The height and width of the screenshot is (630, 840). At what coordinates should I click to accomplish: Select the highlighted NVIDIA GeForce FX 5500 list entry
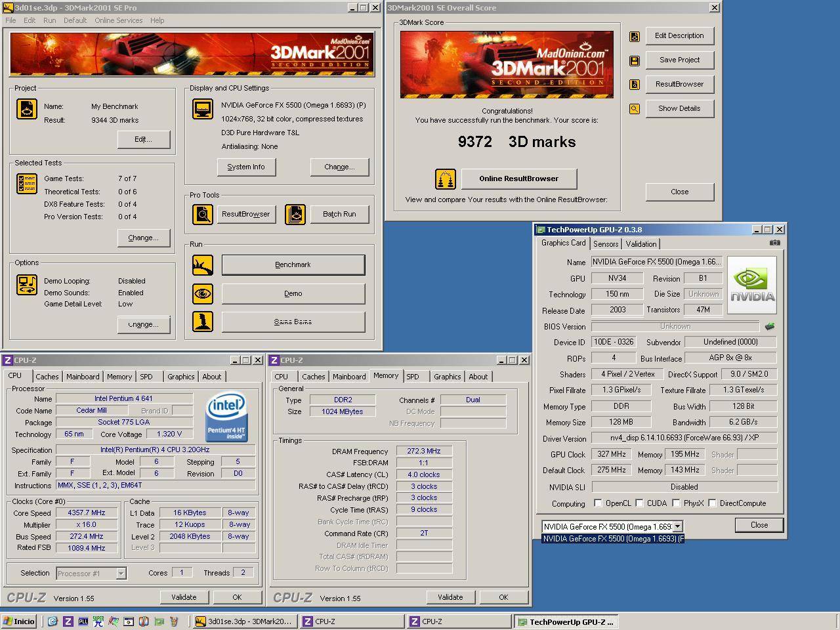point(613,539)
